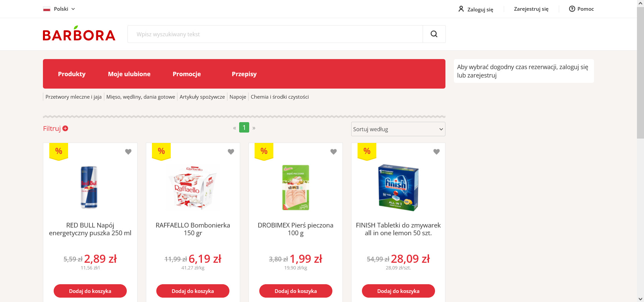Go to next page arrow
Screen dimensions: 644x302
(x=254, y=128)
